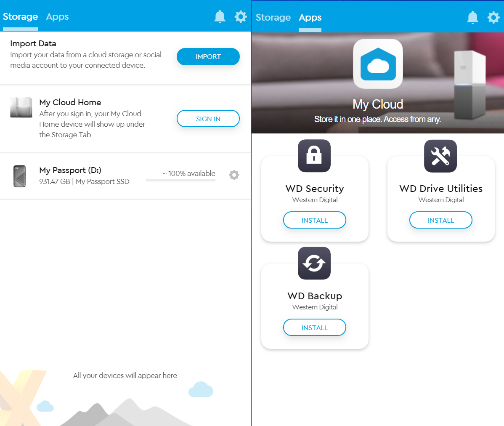Click "Western Digital" under WD Security
Screen dimensions: 504x426
click(315, 200)
